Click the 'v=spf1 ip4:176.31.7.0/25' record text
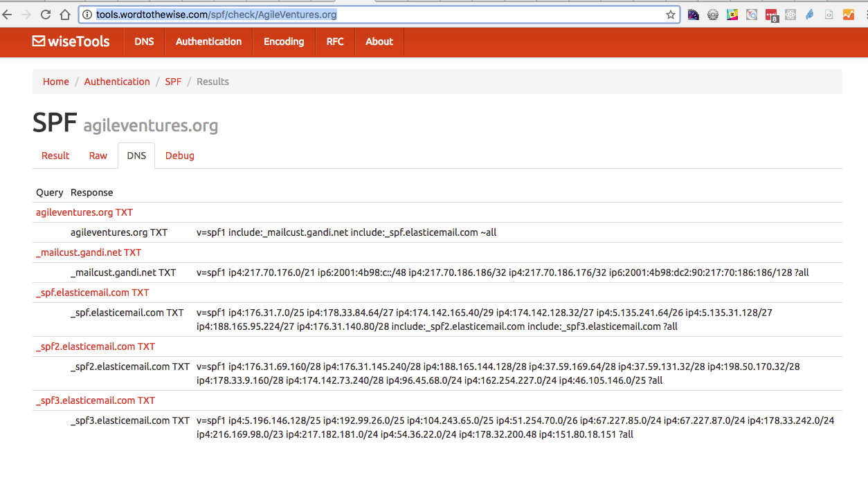Image resolution: width=868 pixels, height=500 pixels. click(485, 320)
